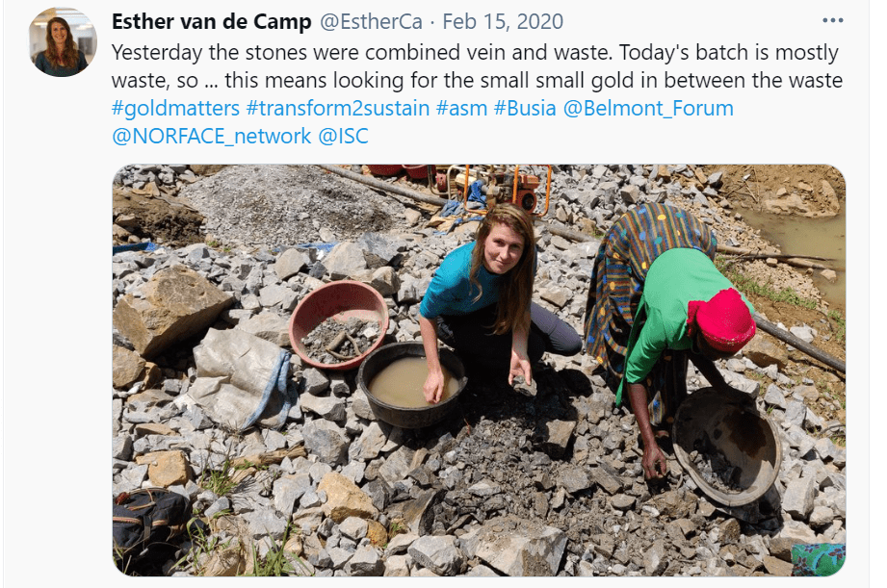Click the tweet text starting with Yesterday
This screenshot has height=588, width=887.
click(477, 66)
